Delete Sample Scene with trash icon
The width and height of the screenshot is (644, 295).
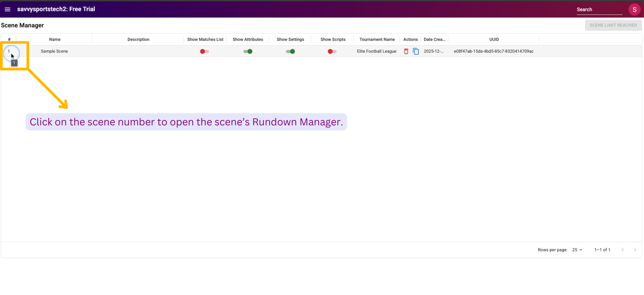point(406,51)
